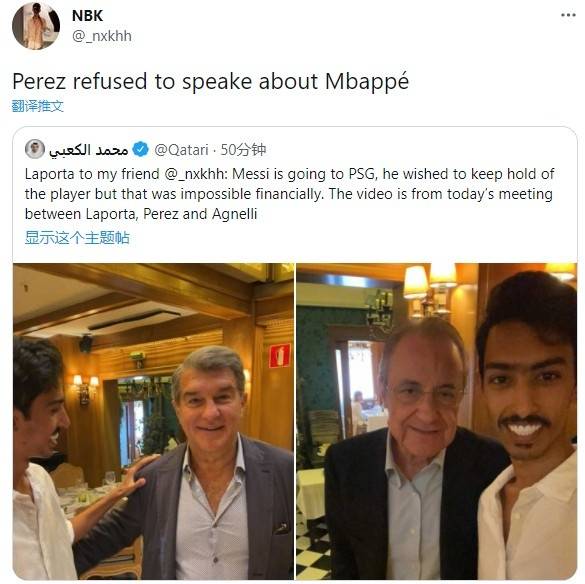This screenshot has width=585, height=584.
Task: Open the quoted tweet body text
Action: coord(290,194)
